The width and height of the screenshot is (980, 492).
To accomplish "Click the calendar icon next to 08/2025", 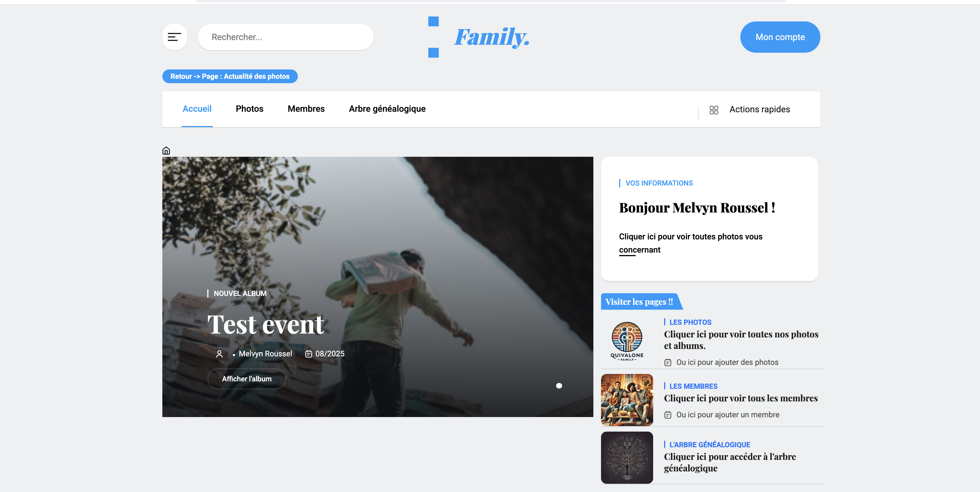I will point(308,354).
